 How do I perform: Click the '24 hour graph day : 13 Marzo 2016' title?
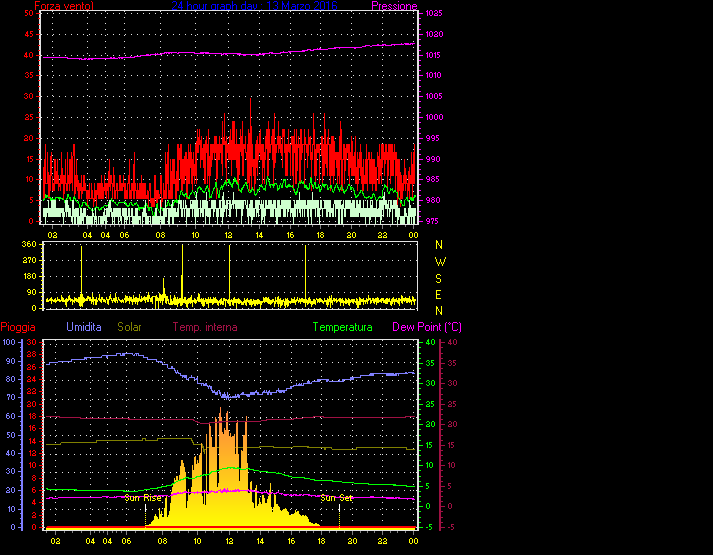tap(254, 5)
